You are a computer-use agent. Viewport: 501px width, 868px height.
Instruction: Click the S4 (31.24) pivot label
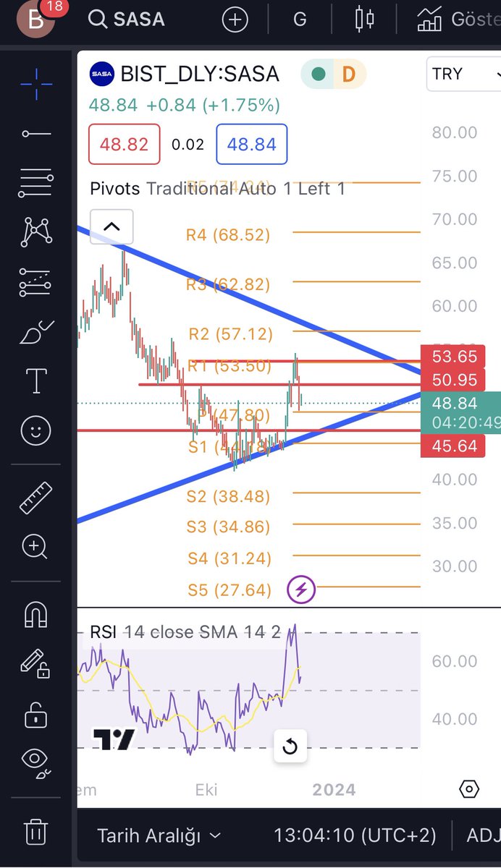click(x=229, y=558)
